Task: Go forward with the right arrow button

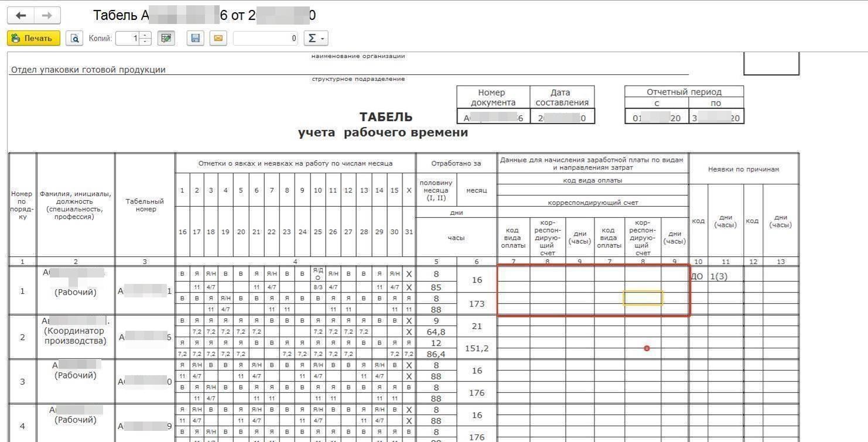Action: pyautogui.click(x=47, y=16)
